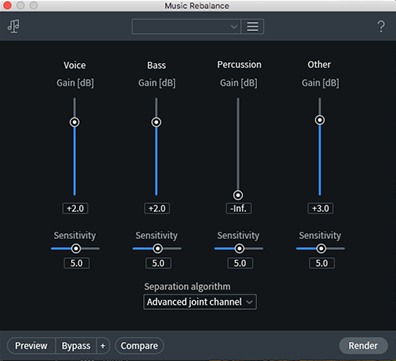Click the Preview button
This screenshot has height=361, width=396.
pos(31,346)
